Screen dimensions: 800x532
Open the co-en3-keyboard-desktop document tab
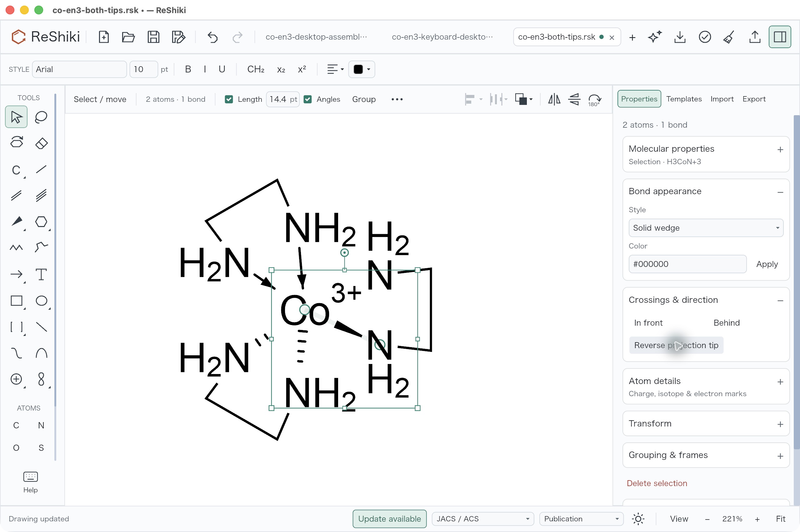point(442,37)
